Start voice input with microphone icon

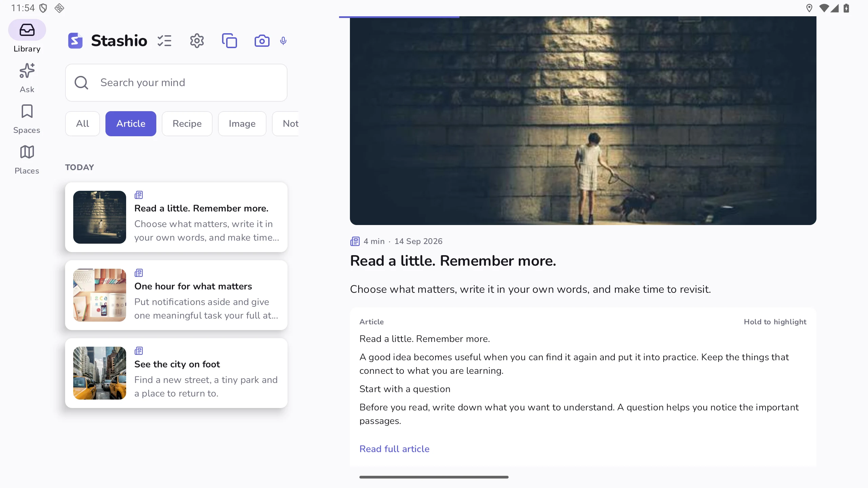click(283, 41)
